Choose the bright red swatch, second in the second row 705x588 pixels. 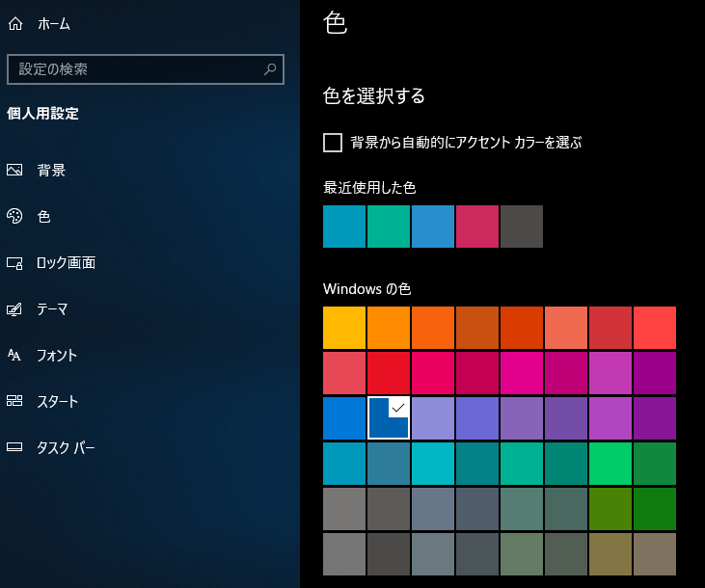[389, 373]
